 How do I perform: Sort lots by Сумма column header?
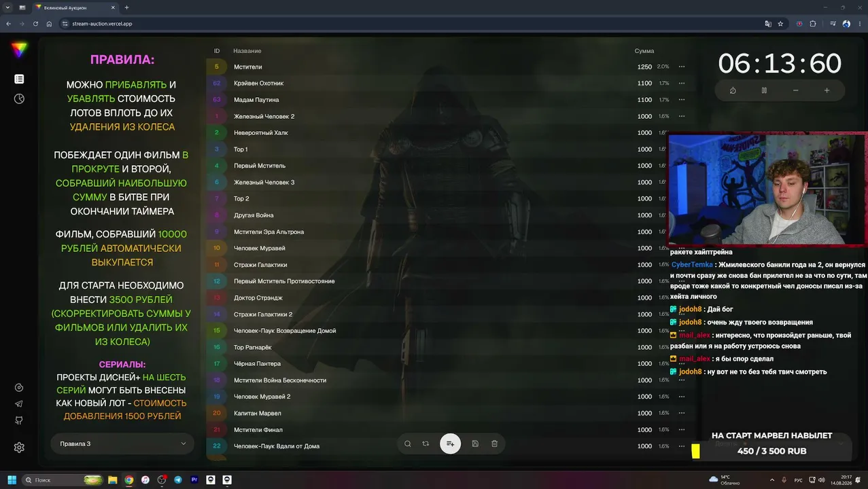(644, 51)
